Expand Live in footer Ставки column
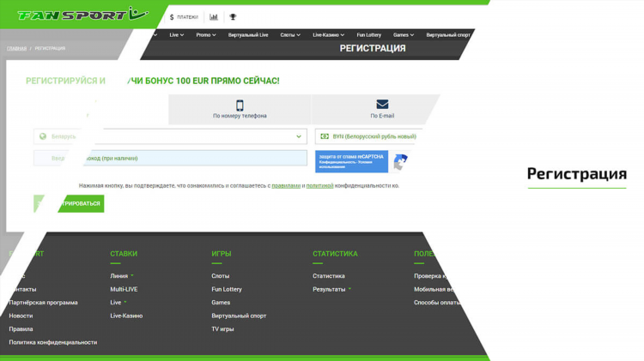 [x=118, y=303]
